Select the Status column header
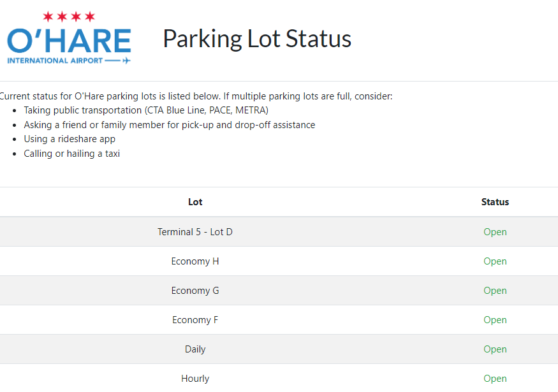The width and height of the screenshot is (558, 392). [x=495, y=201]
